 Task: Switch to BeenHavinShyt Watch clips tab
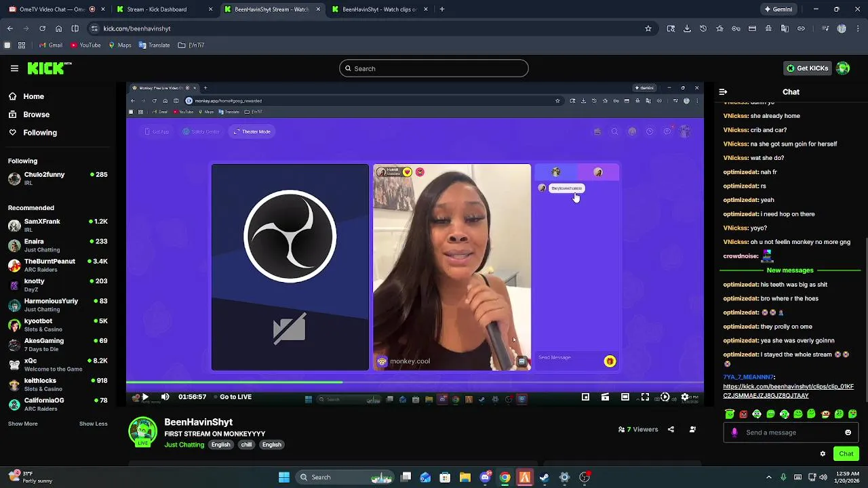[x=379, y=9]
